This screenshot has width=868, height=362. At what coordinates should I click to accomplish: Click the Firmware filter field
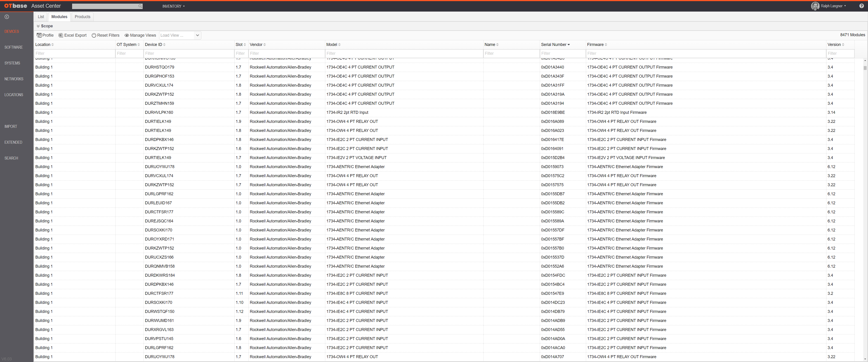pyautogui.click(x=706, y=53)
